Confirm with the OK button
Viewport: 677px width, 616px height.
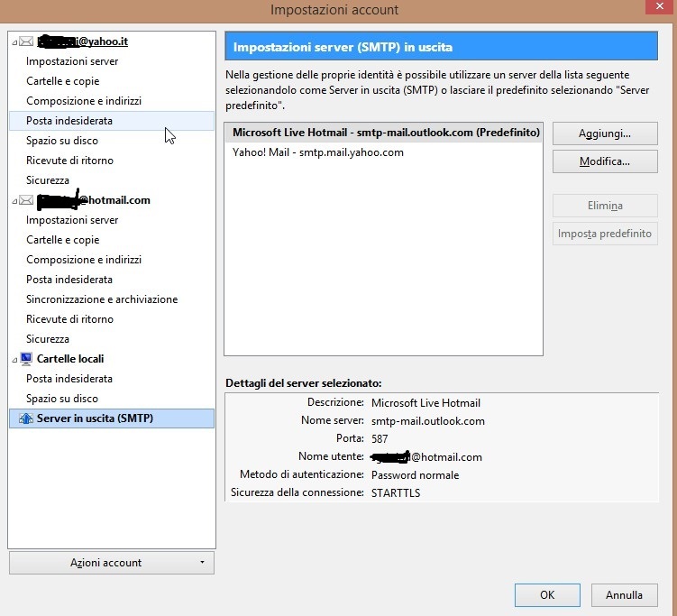[547, 595]
